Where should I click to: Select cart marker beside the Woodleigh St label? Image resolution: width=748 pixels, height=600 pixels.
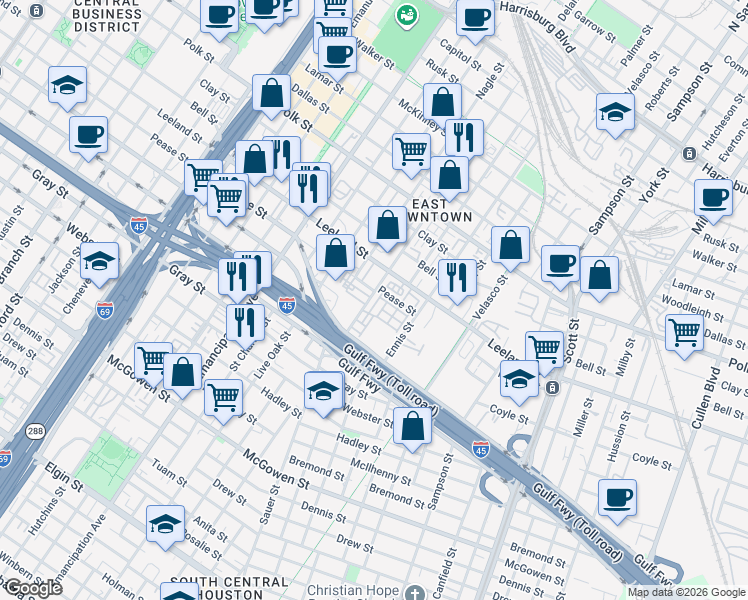(x=685, y=333)
